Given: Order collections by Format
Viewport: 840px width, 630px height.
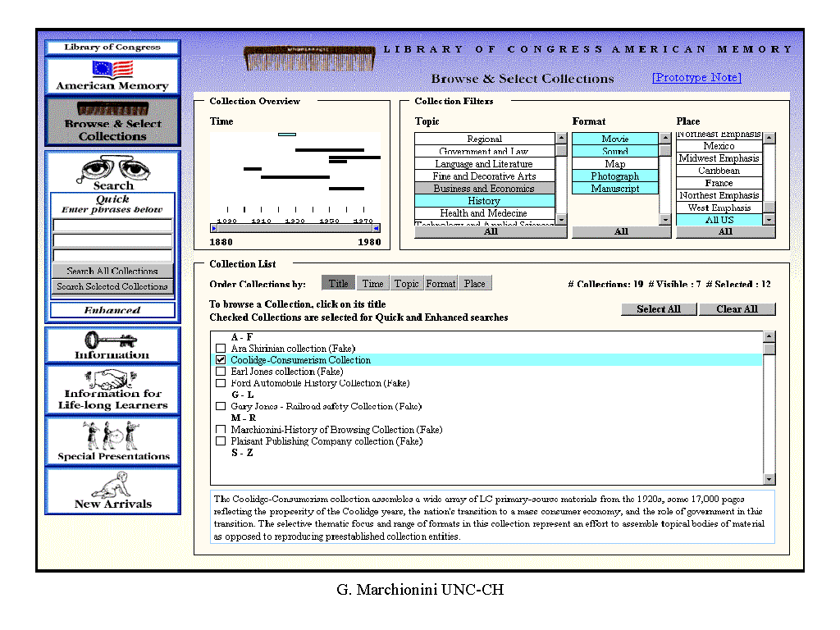Looking at the screenshot, I should point(441,284).
